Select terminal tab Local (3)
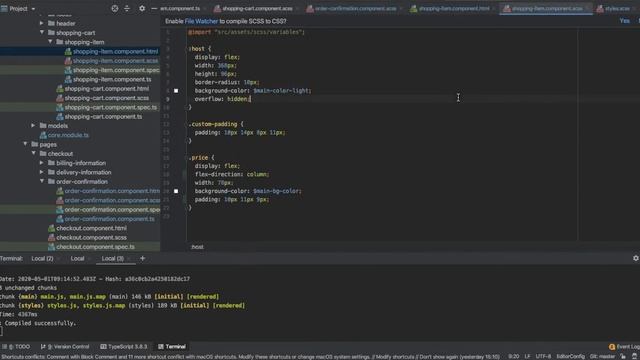This screenshot has height=360, width=640. click(x=113, y=258)
